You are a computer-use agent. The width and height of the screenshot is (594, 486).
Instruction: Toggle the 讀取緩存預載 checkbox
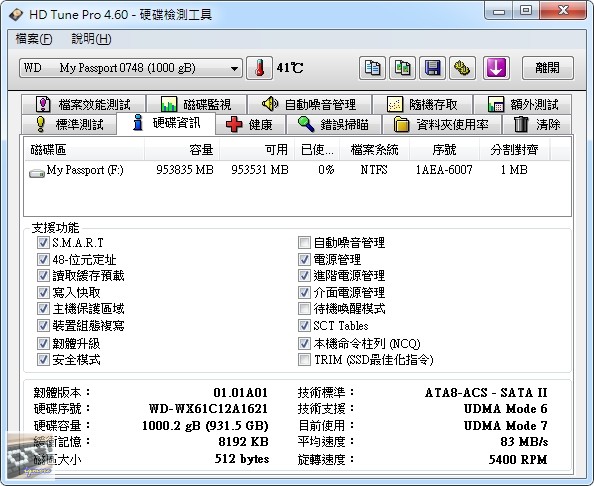43,276
